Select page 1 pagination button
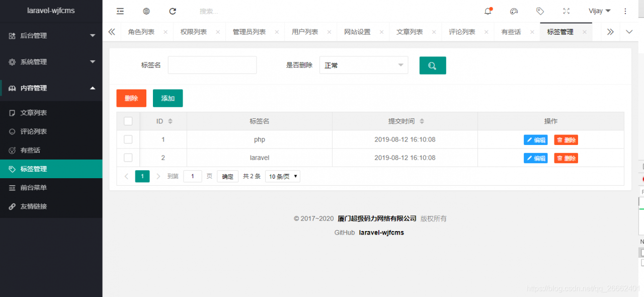644x297 pixels. tap(142, 176)
